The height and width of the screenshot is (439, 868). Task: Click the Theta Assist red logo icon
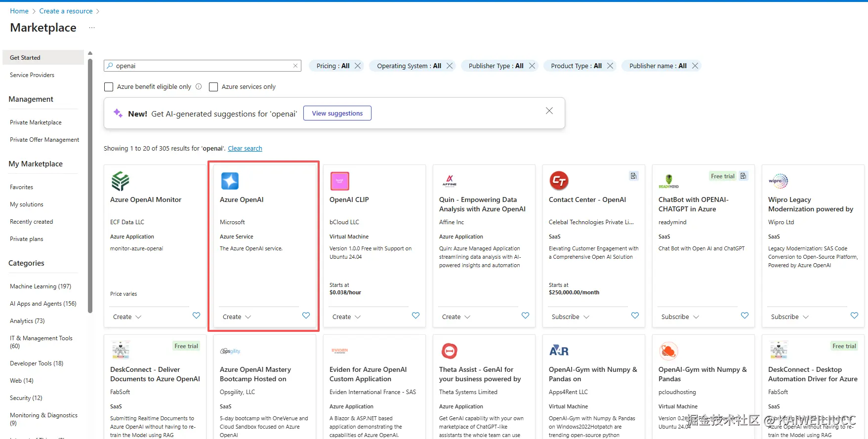[449, 351]
